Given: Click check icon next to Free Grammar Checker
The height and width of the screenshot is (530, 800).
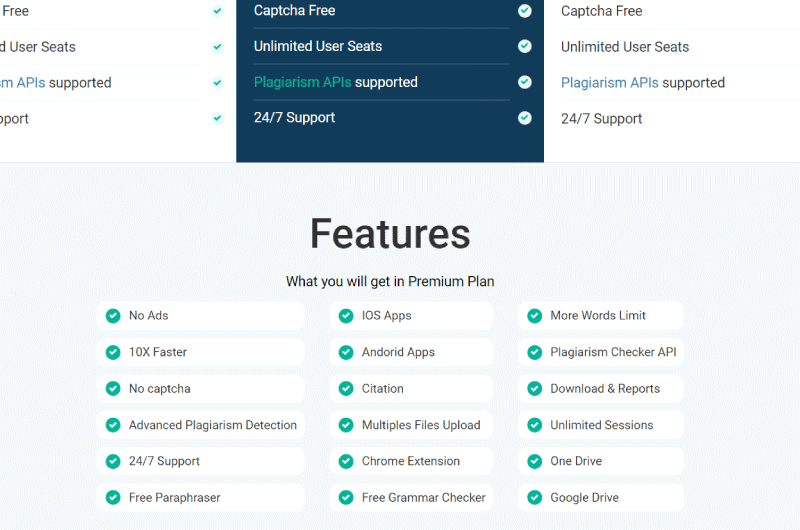Looking at the screenshot, I should point(346,497).
